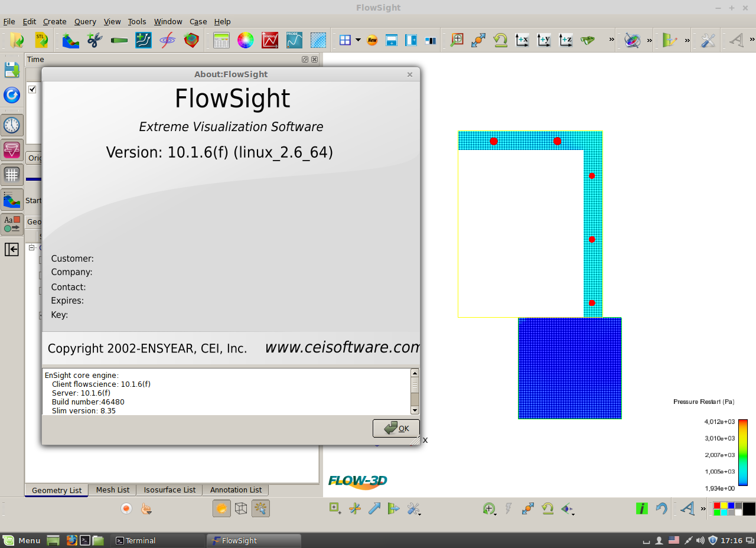Click the Probe query icon
Image resolution: width=756 pixels, height=548 pixels.
294,40
